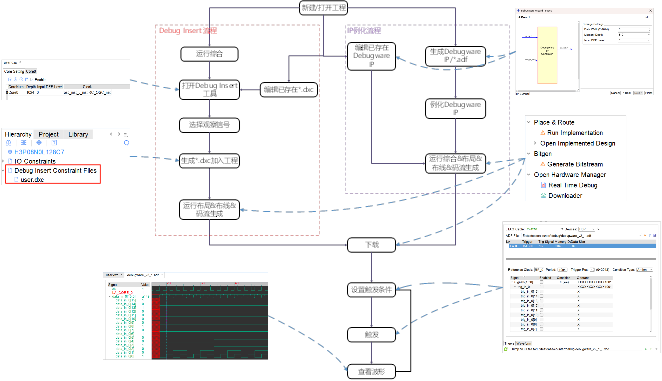Click warning icon beside Run Implementation

543,133
